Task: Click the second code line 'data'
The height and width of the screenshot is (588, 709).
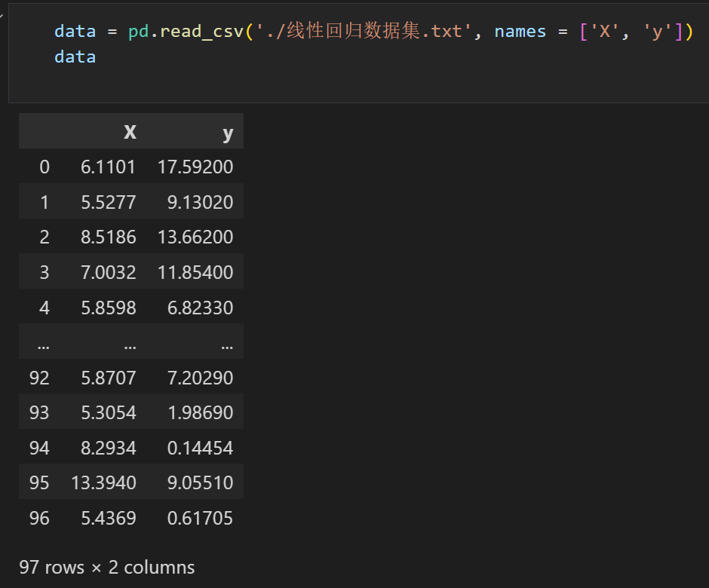Action: coord(75,57)
